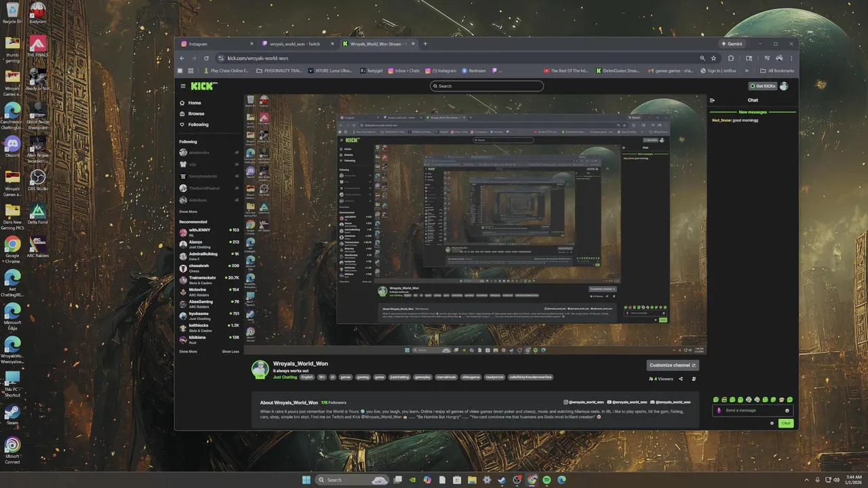The image size is (868, 488).
Task: Open Following in Kick sidebar
Action: point(198,125)
